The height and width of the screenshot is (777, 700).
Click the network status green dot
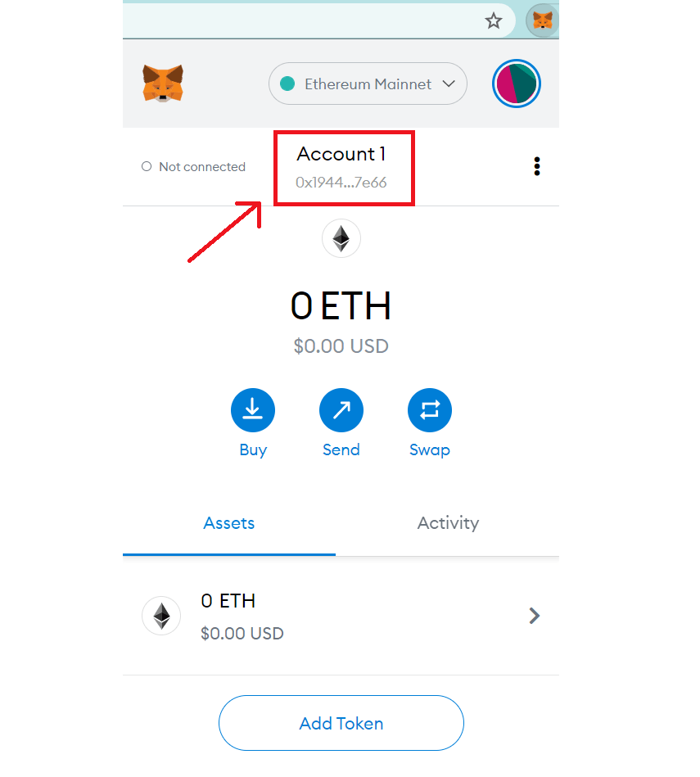[x=287, y=84]
